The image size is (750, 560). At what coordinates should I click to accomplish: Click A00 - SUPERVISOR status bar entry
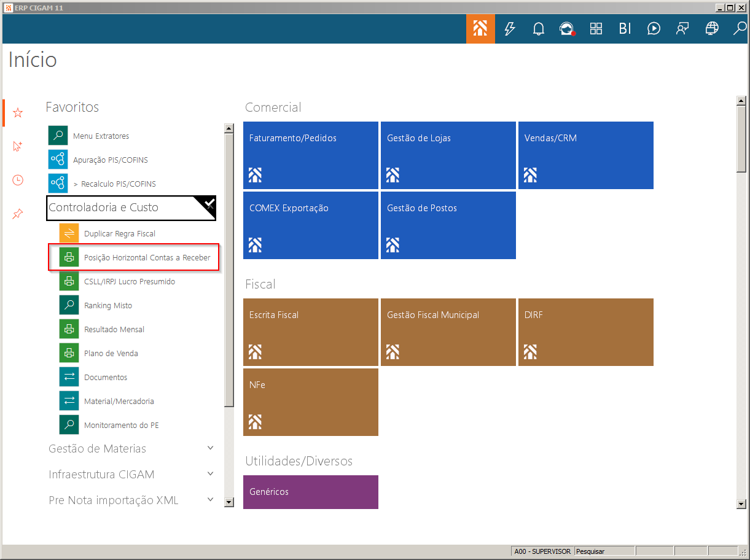[542, 551]
